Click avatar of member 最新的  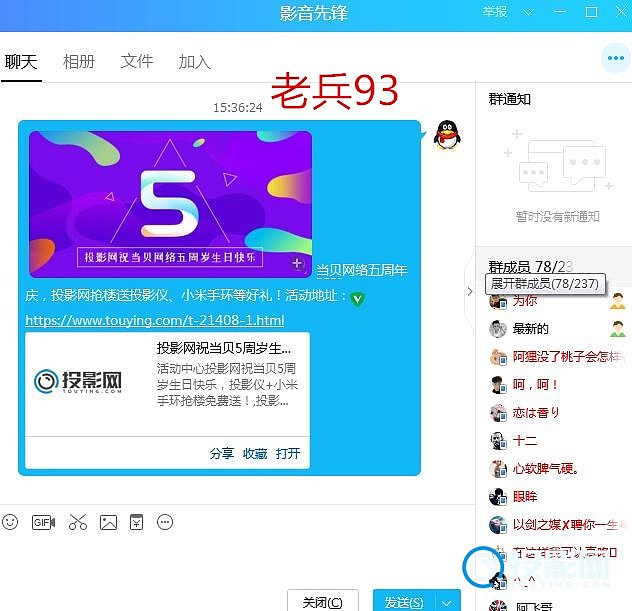pyautogui.click(x=498, y=328)
